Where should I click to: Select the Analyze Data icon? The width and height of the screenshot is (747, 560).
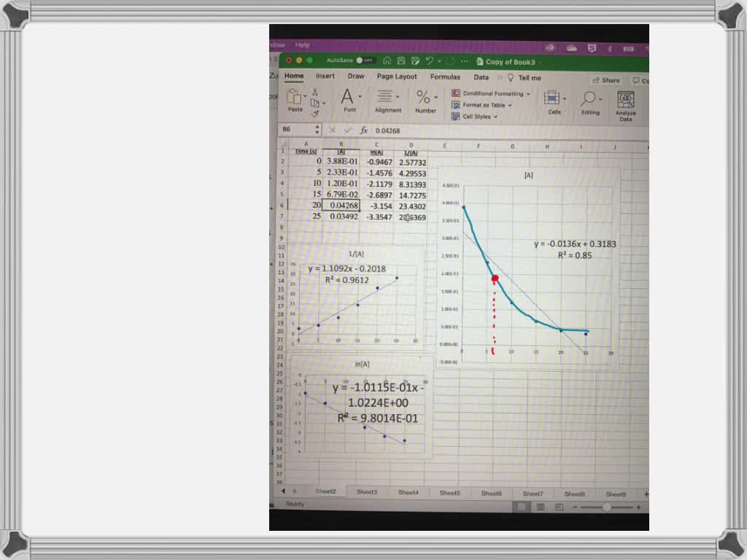[x=627, y=101]
